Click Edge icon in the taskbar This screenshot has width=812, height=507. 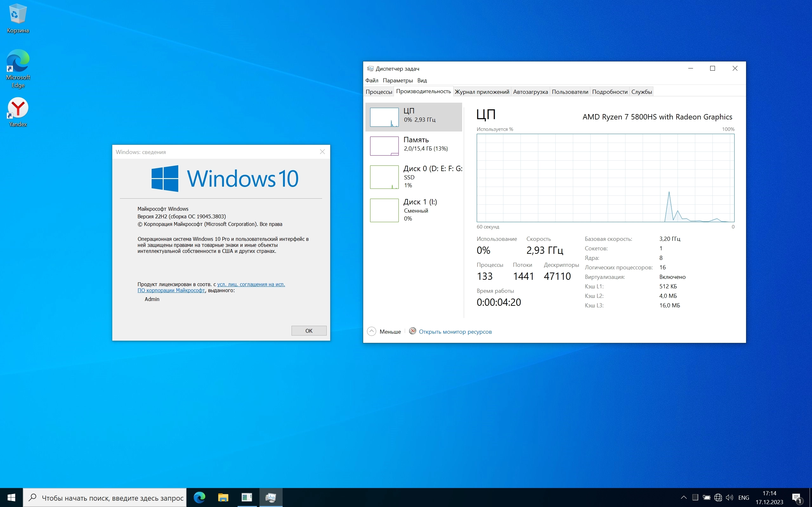(199, 497)
